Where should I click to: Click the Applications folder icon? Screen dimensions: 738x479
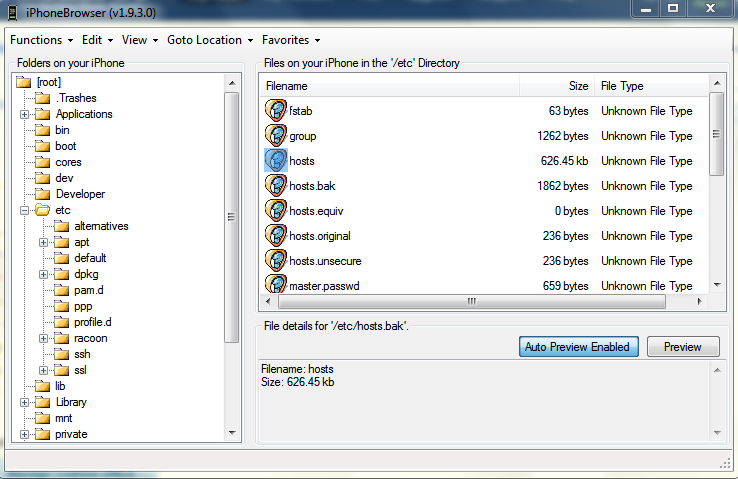click(43, 114)
